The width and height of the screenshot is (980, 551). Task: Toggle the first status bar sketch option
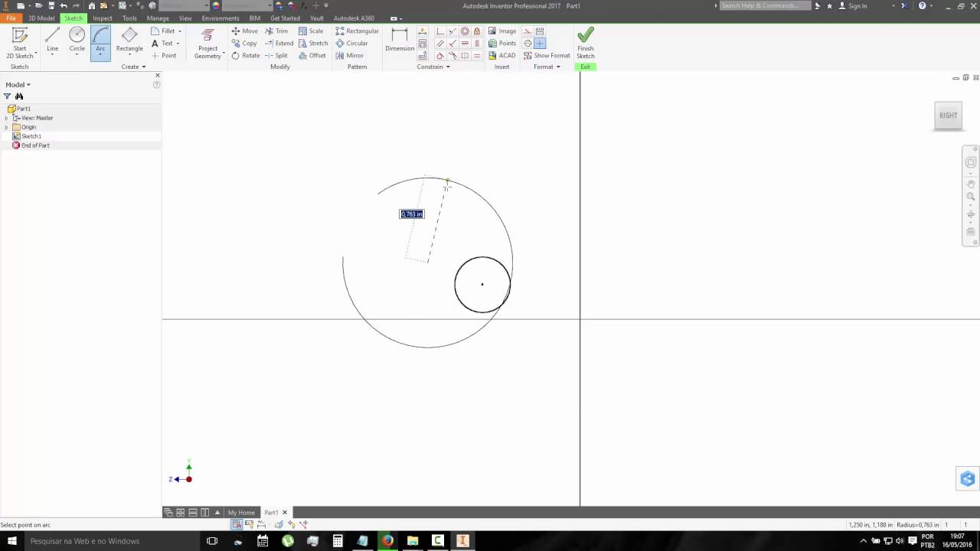(x=237, y=524)
